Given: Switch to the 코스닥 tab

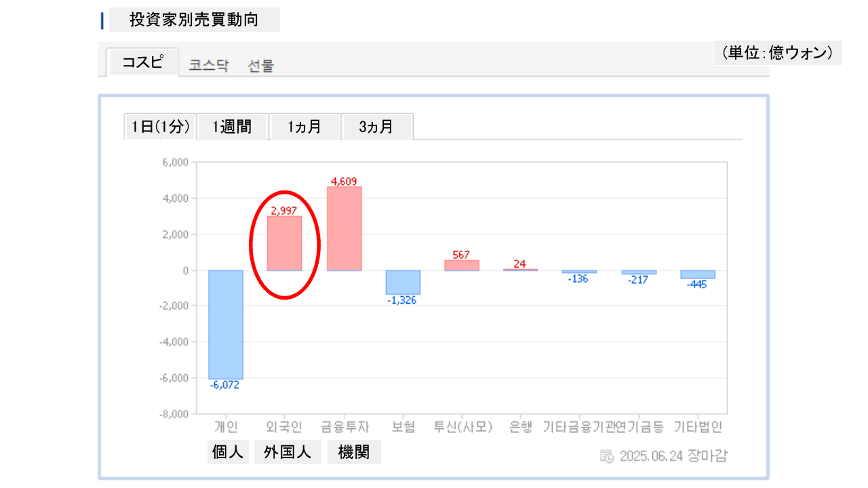Looking at the screenshot, I should point(209,66).
